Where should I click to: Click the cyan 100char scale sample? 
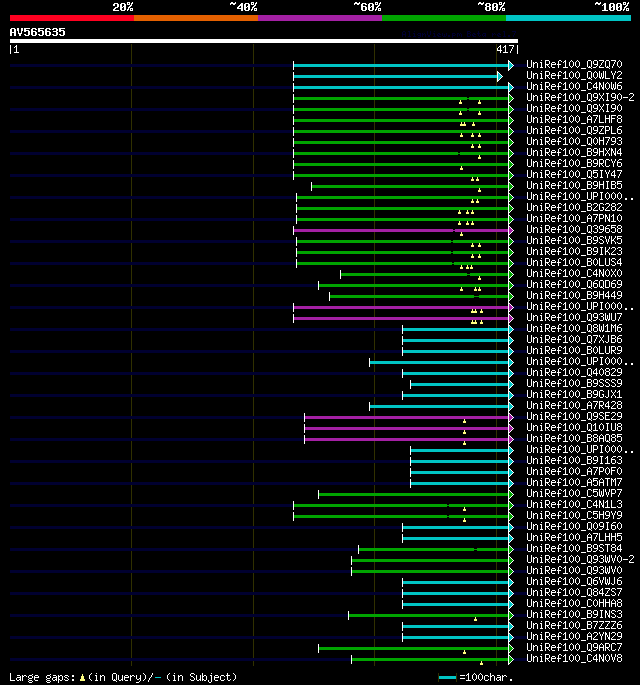pyautogui.click(x=448, y=678)
